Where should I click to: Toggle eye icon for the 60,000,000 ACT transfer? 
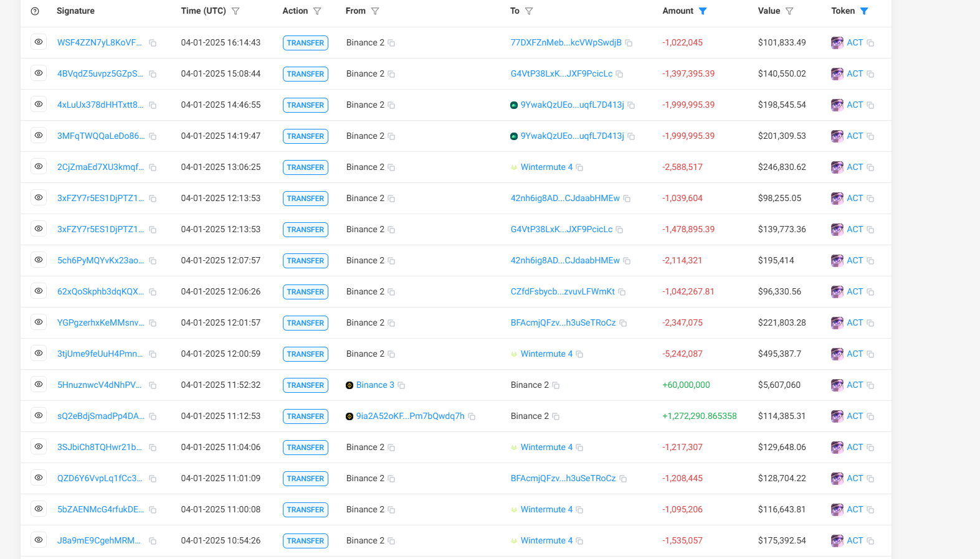pyautogui.click(x=39, y=385)
